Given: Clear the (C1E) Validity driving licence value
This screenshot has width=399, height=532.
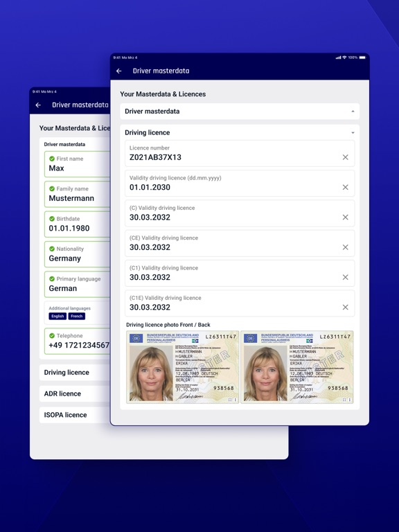Looking at the screenshot, I should pos(345,307).
